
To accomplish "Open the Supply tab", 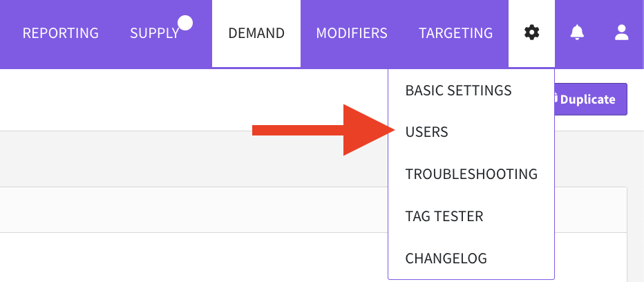I will click(154, 33).
